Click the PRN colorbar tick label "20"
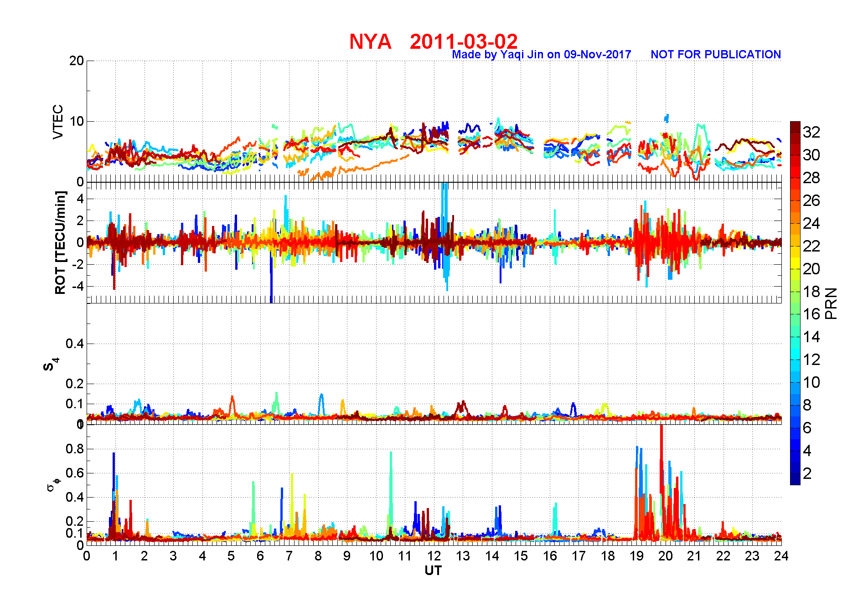The image size is (868, 606). pos(811,269)
